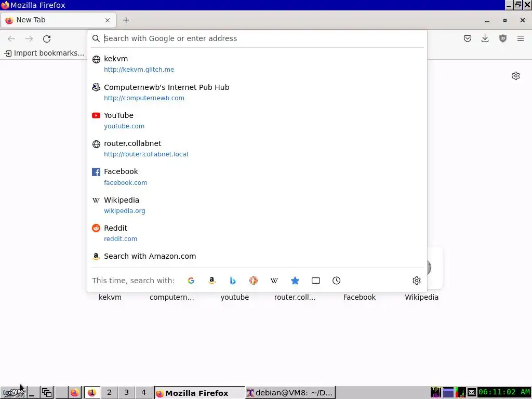Viewport: 532px width, 399px height.
Task: Click the mail envelope tray icon
Action: (x=472, y=393)
